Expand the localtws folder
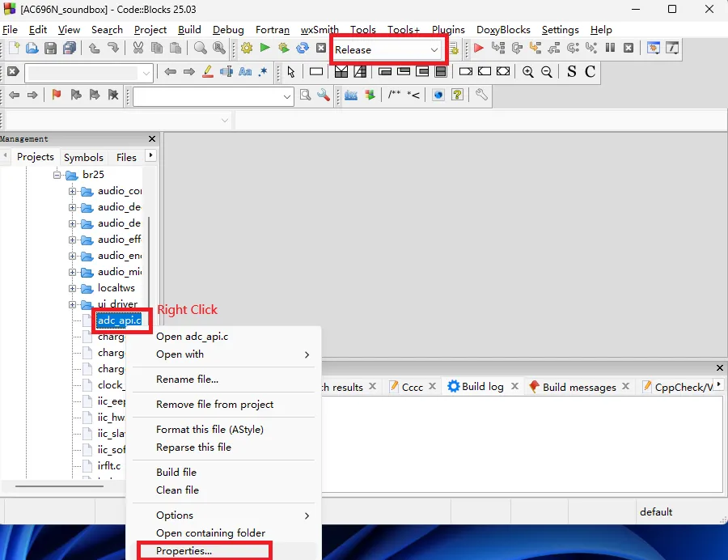Viewport: 728px width, 560px height. 72,288
